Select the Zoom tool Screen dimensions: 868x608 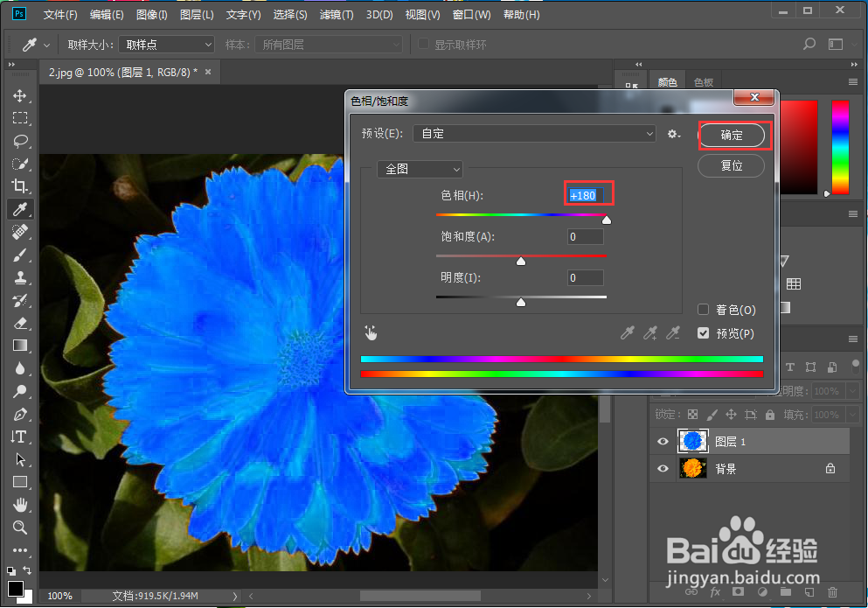[x=20, y=528]
